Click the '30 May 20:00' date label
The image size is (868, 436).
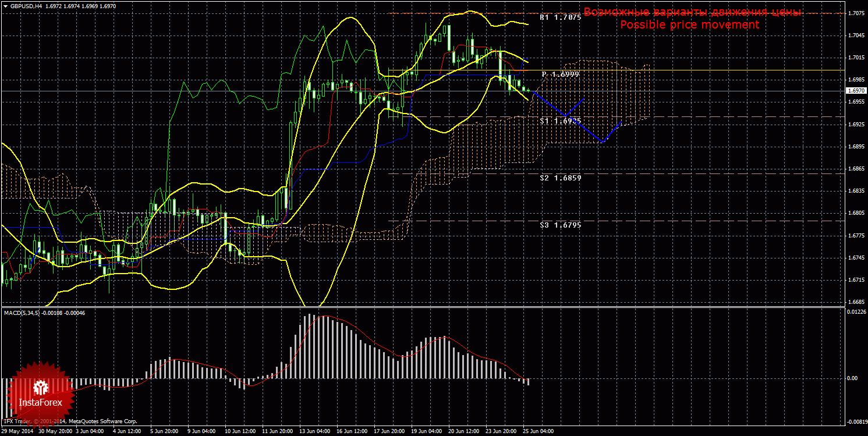(x=56, y=431)
